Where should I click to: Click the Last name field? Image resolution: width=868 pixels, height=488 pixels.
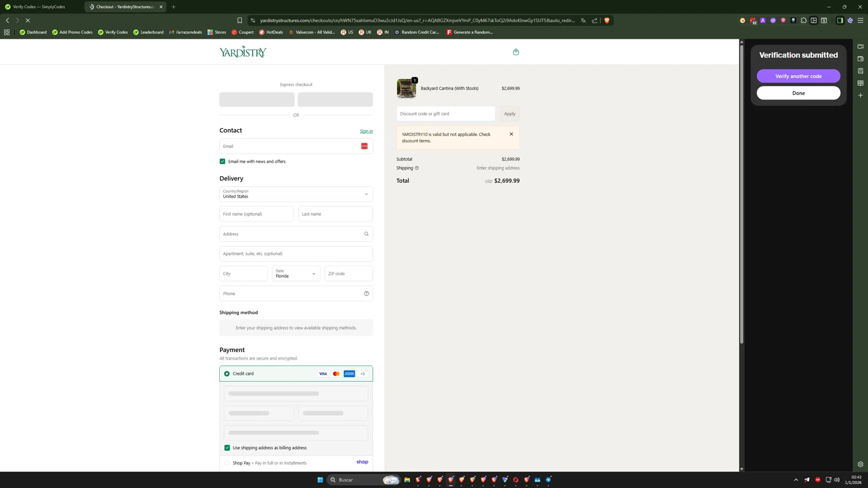[336, 214]
